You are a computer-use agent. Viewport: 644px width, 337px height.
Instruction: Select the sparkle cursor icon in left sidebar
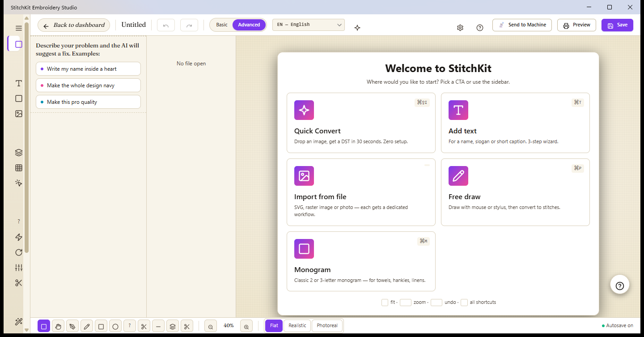pos(18,183)
